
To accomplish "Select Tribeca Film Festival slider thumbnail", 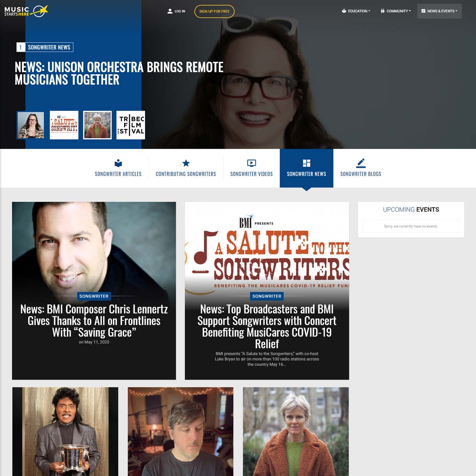I will (x=131, y=125).
